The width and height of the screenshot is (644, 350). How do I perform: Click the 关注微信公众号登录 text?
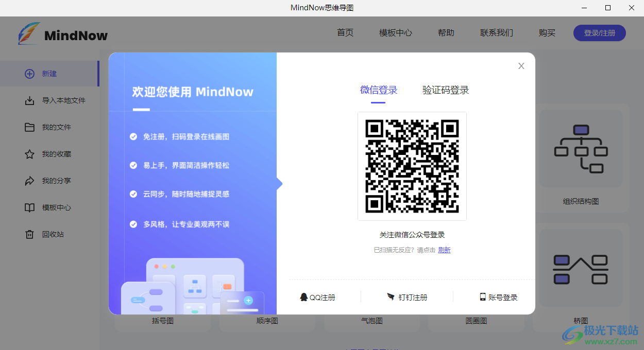(x=412, y=235)
